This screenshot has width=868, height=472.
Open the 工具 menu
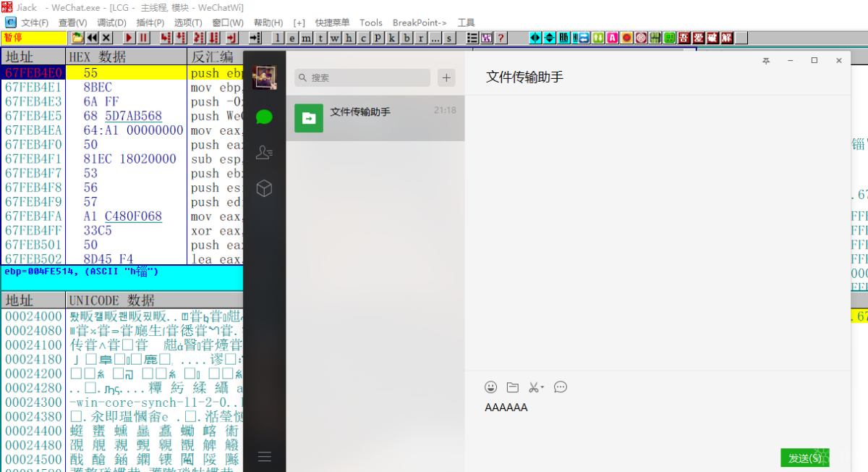(x=467, y=22)
